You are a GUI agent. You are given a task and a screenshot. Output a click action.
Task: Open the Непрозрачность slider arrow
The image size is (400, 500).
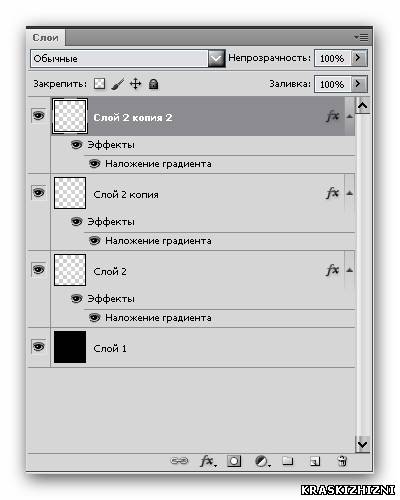(x=359, y=58)
